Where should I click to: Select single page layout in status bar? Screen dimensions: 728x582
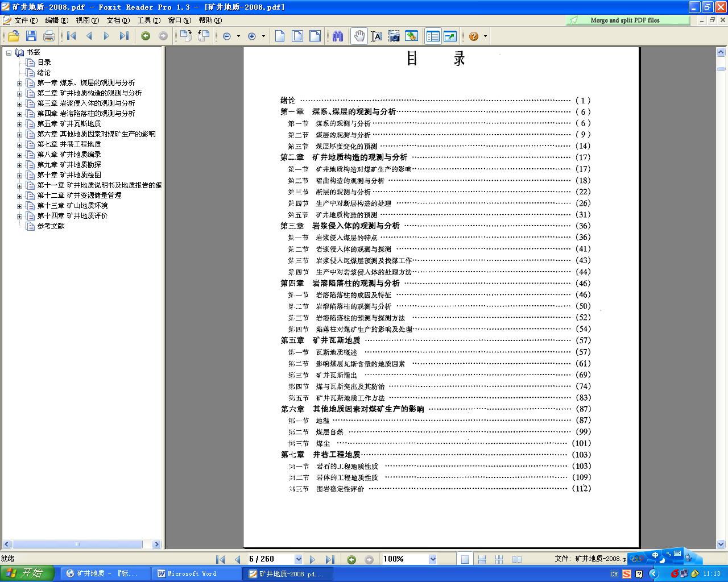coord(465,560)
